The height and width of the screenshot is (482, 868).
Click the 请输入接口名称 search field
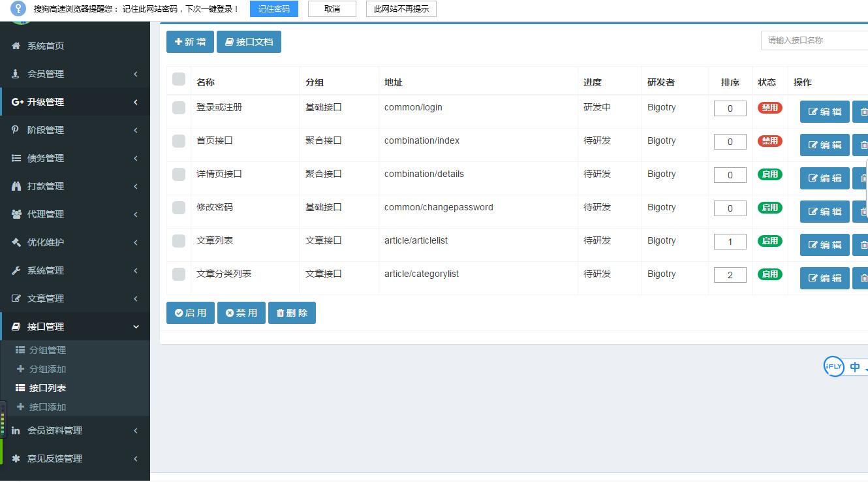click(x=814, y=40)
